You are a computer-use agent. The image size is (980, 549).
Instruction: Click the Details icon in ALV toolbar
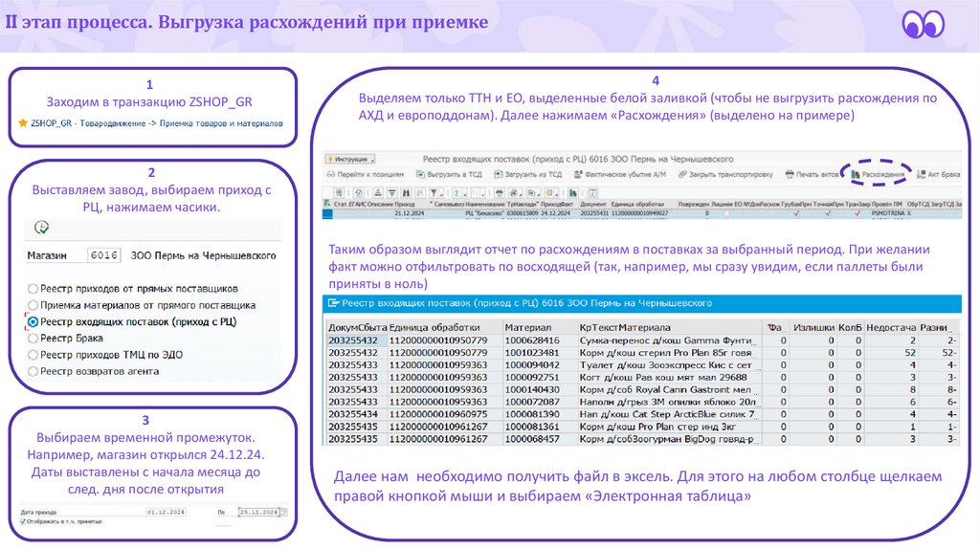pyautogui.click(x=339, y=193)
